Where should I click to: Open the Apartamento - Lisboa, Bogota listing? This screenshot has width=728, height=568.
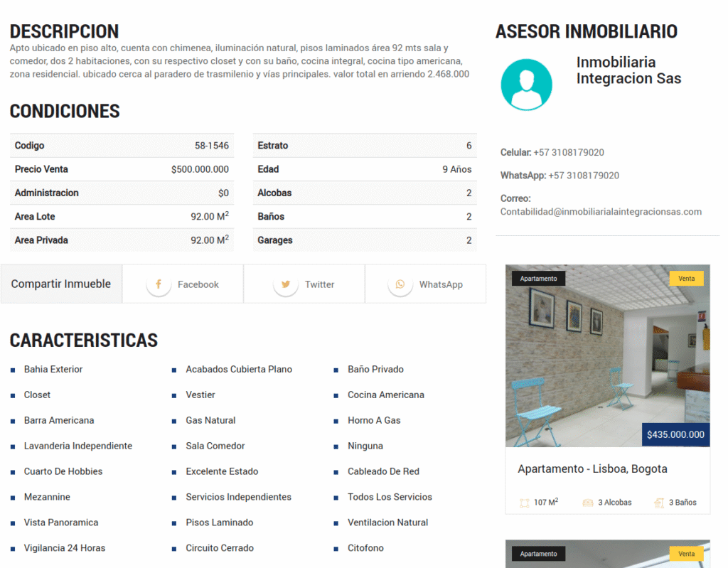[x=592, y=468]
